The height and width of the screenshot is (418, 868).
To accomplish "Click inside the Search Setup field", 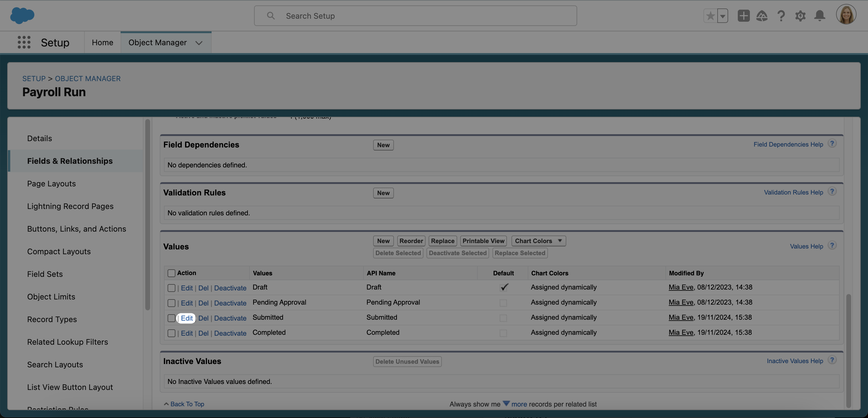I will pyautogui.click(x=414, y=15).
